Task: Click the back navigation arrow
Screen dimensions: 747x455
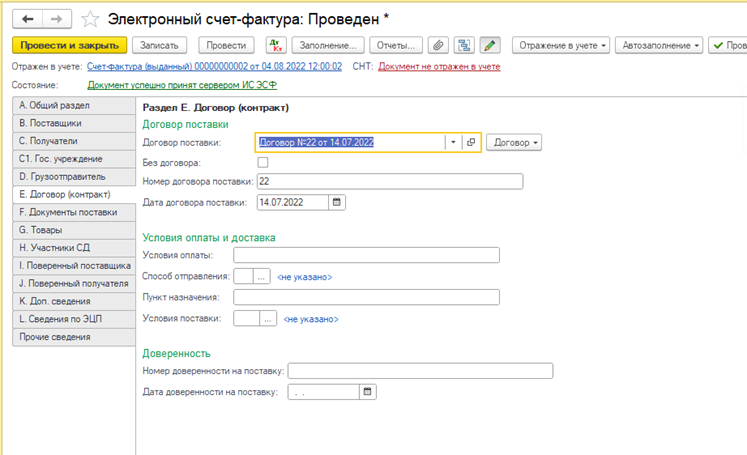Action: point(27,19)
